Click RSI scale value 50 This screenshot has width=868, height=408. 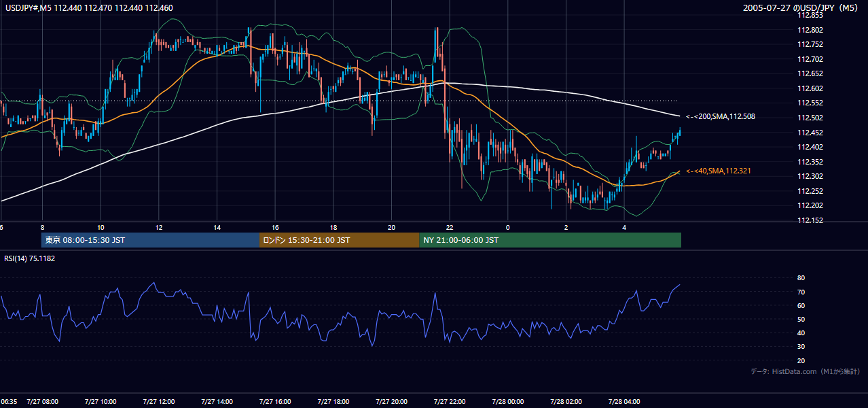(801, 319)
